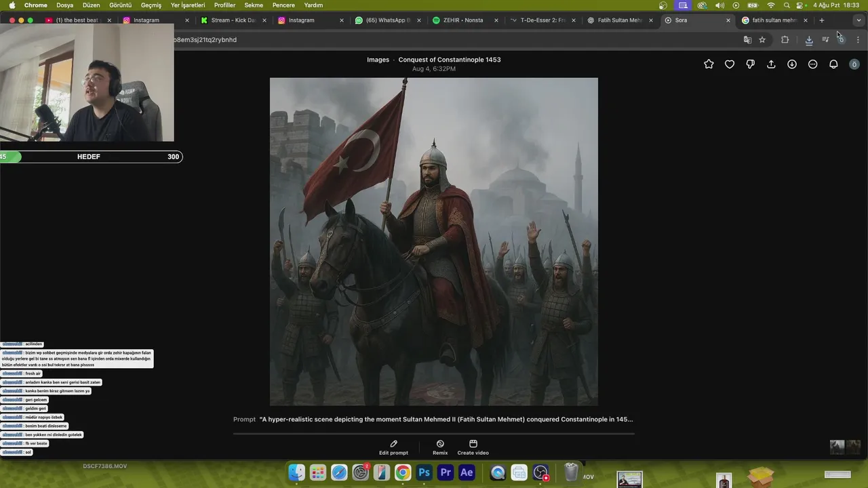Launch After Effects from the Dock
This screenshot has height=488, width=868.
467,472
